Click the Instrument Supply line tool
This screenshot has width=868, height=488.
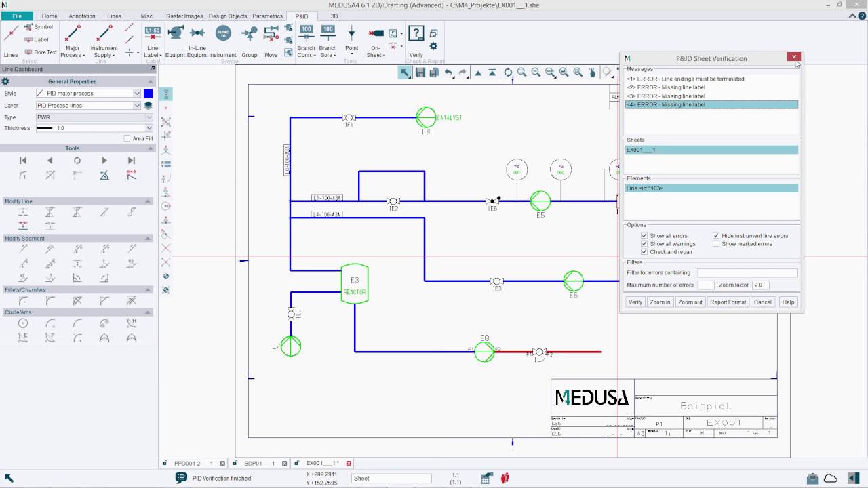click(104, 40)
